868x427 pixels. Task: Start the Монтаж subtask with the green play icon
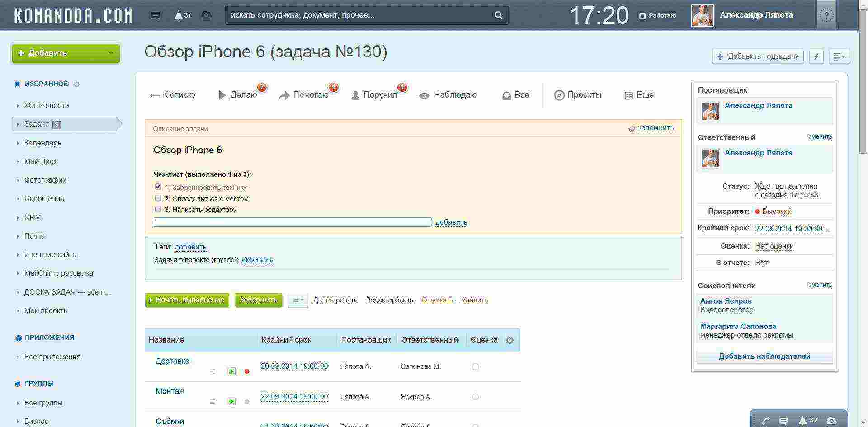pyautogui.click(x=231, y=401)
